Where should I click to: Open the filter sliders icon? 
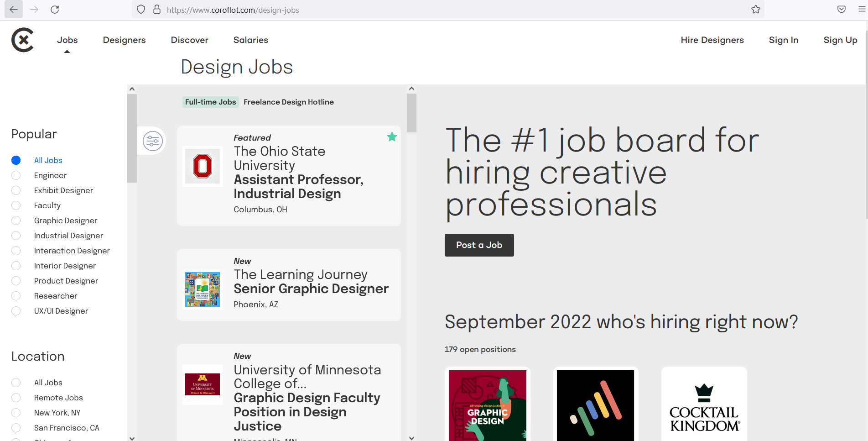pyautogui.click(x=153, y=141)
